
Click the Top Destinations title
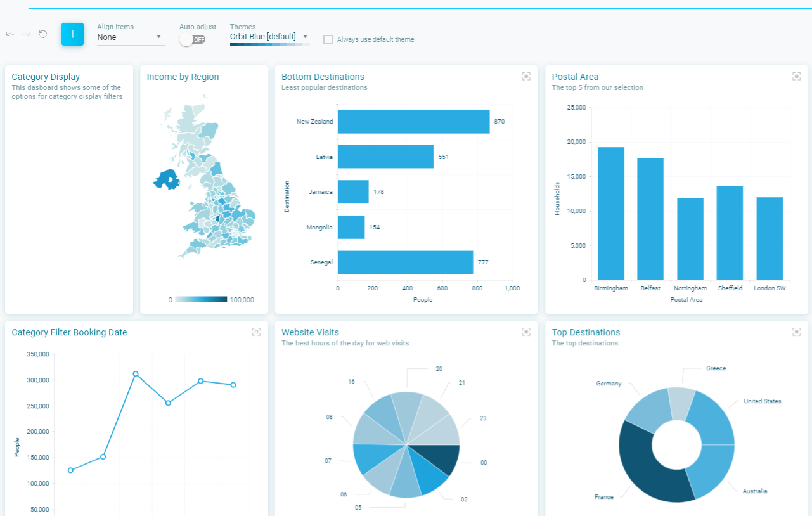pos(586,332)
